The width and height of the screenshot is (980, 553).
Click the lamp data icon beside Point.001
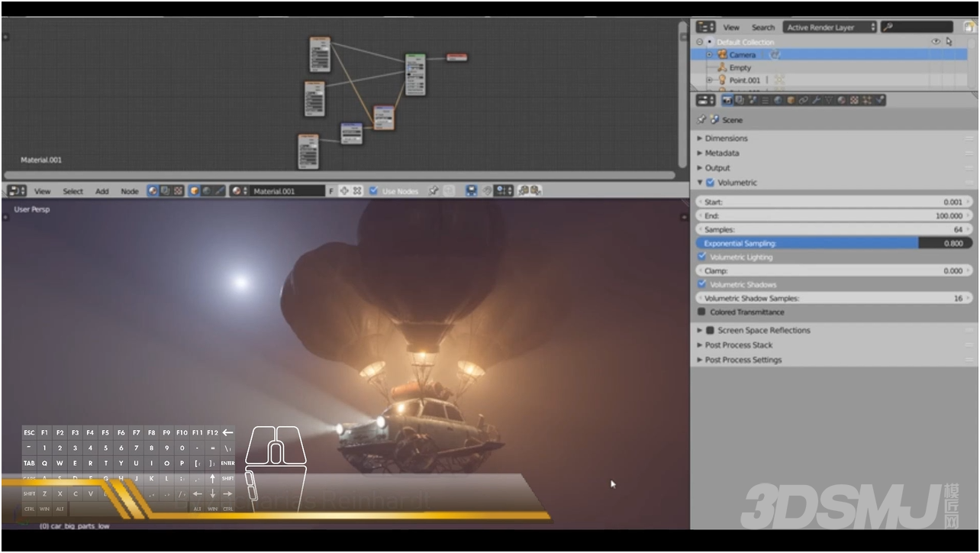tap(779, 80)
